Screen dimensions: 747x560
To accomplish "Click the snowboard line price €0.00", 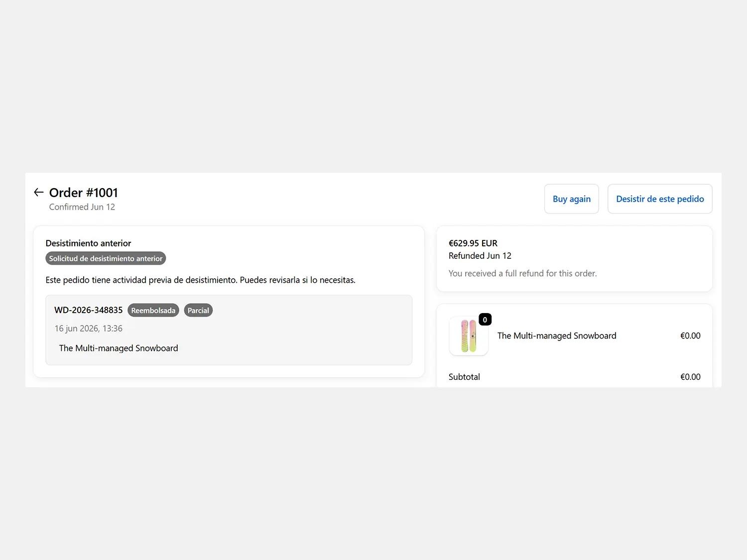I will (x=690, y=336).
